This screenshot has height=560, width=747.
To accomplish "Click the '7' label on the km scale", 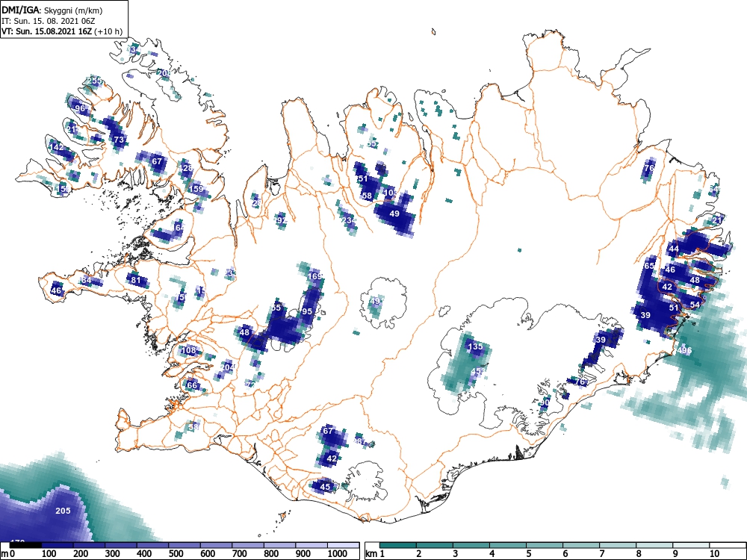I will coord(601,554).
